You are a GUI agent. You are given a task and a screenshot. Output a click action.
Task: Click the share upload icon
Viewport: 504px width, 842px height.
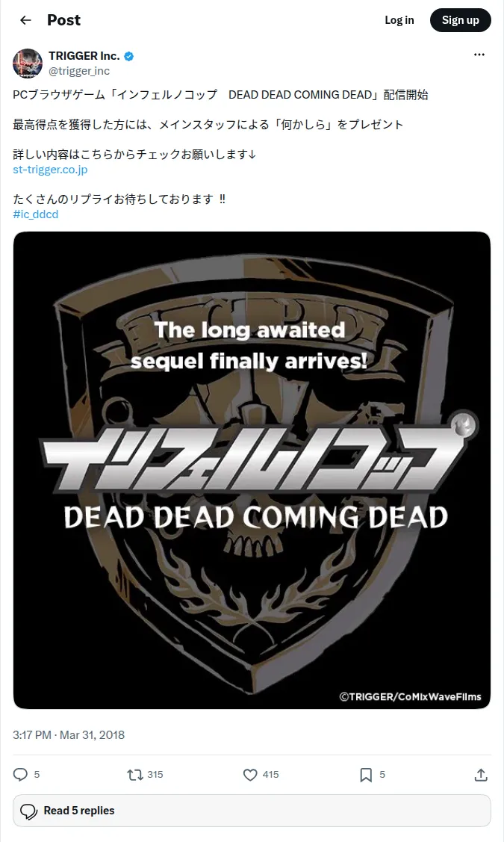tap(481, 774)
